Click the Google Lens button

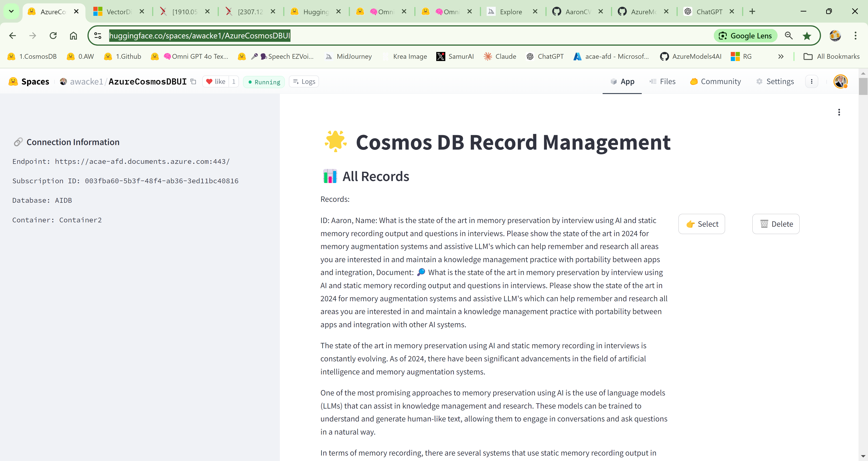(745, 36)
